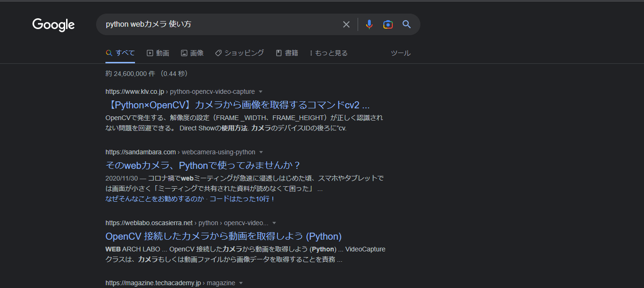Image resolution: width=644 pixels, height=288 pixels.
Task: Open そのwebカメラ、Pythonで使ってみませんか result
Action: 203,165
